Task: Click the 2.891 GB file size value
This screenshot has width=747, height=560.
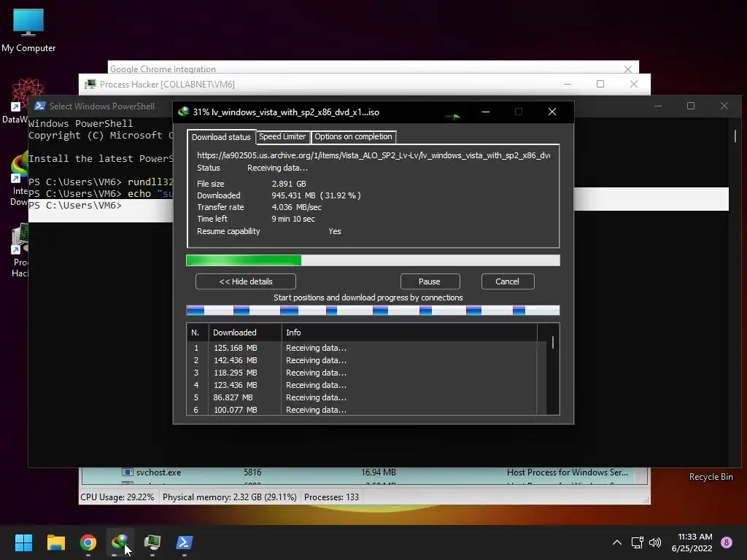Action: (289, 184)
